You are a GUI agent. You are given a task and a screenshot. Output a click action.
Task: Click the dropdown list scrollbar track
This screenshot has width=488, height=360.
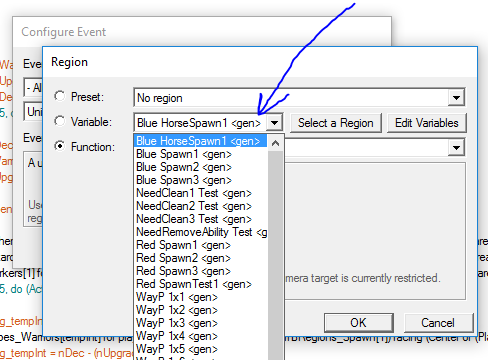[275, 255]
